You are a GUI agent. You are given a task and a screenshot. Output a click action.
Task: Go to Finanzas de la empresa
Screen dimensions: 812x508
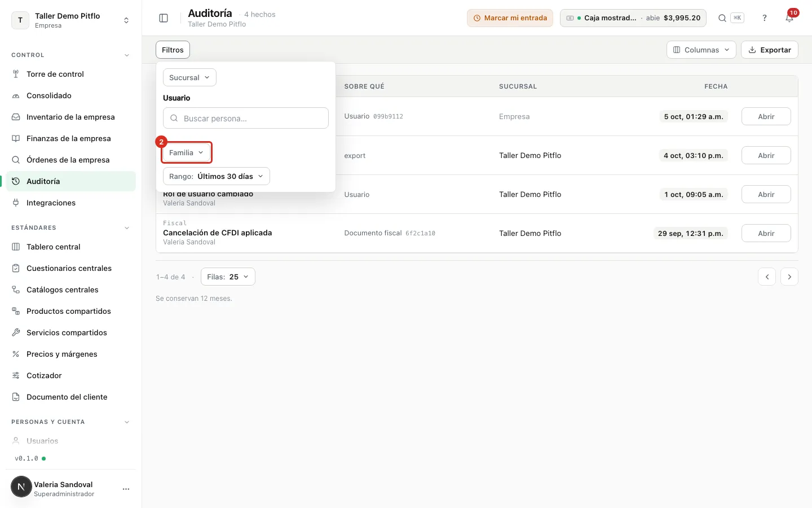click(71, 138)
